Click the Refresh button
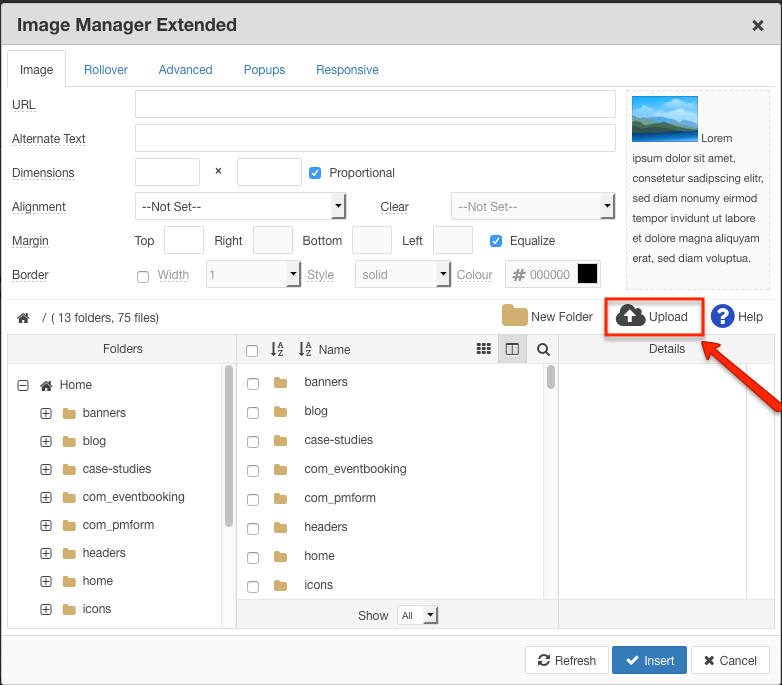The height and width of the screenshot is (685, 782). click(x=566, y=660)
